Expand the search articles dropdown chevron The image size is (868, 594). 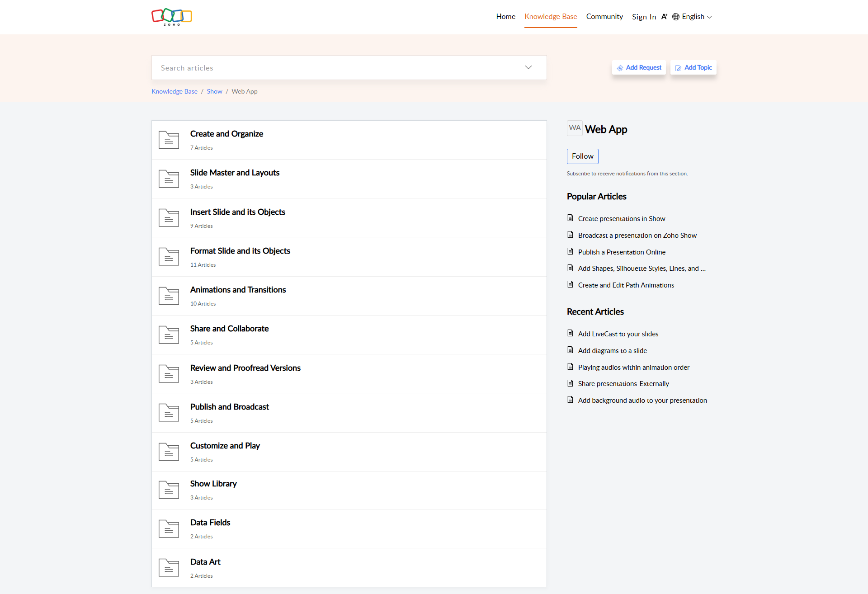[x=528, y=68]
